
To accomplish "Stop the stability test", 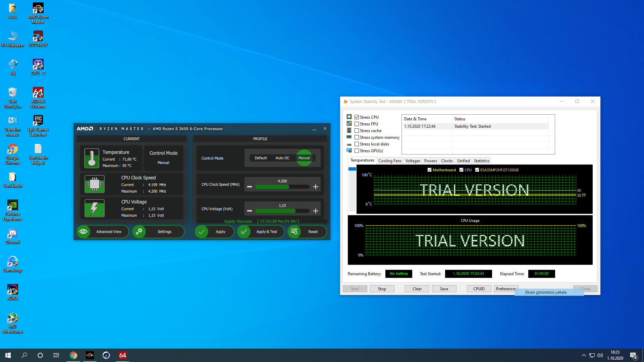I will point(382,289).
